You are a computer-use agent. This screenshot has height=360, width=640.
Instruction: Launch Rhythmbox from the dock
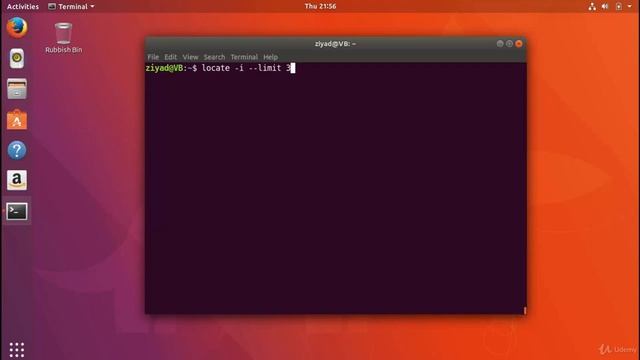[x=17, y=58]
